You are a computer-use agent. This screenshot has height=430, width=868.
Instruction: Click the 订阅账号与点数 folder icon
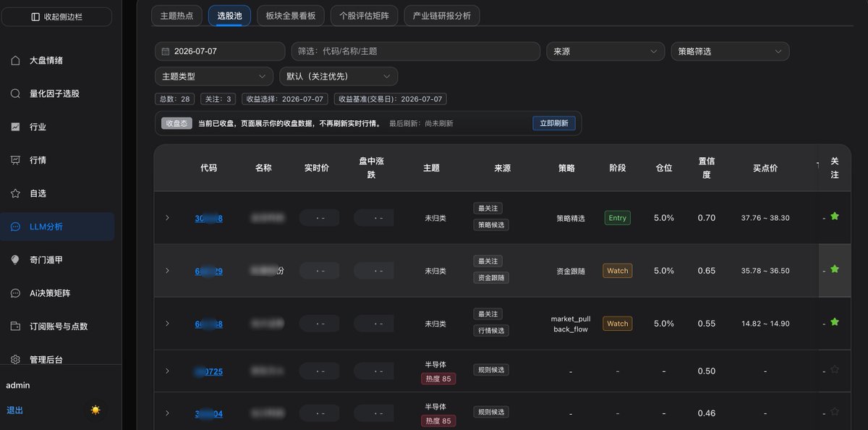click(15, 326)
